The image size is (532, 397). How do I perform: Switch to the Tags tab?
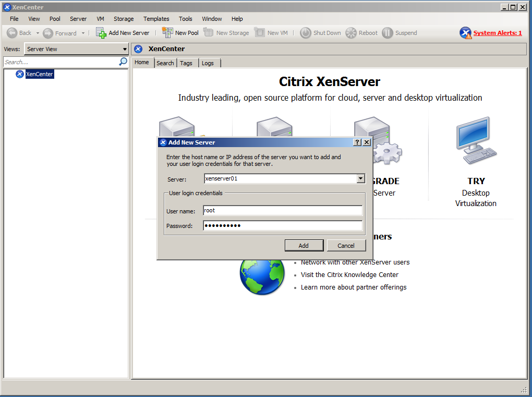click(186, 63)
